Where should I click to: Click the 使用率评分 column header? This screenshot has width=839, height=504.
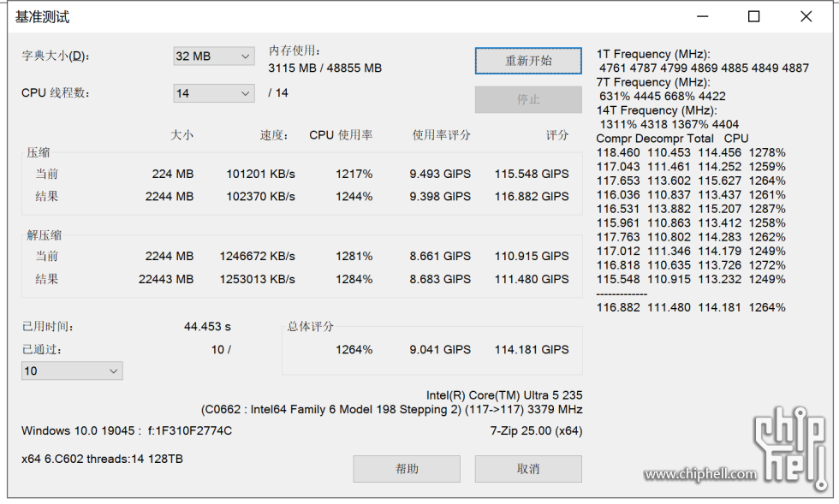(442, 135)
